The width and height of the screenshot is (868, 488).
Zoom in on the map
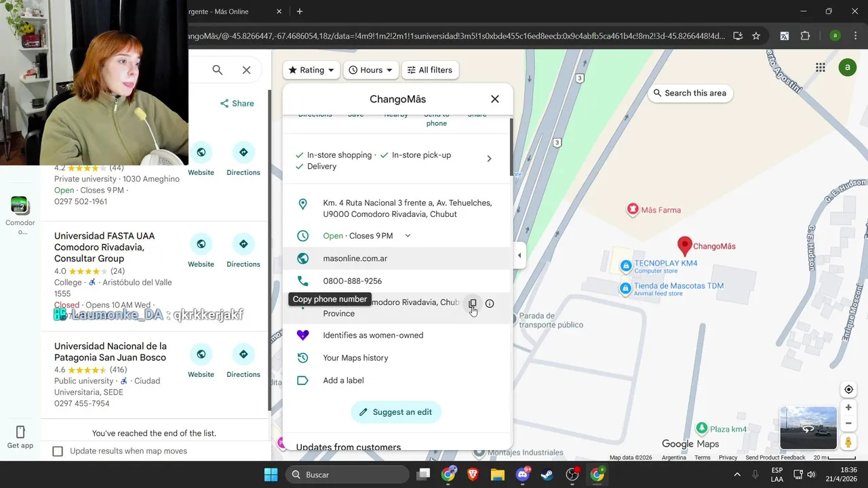[x=848, y=408]
